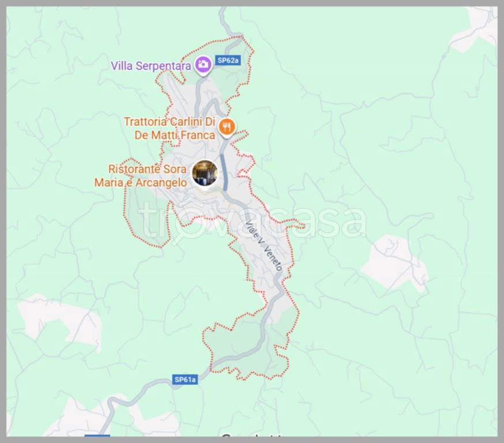This screenshot has height=443, width=504.
Task: Click the Viale V. Veneto street name
Action: pos(264,246)
